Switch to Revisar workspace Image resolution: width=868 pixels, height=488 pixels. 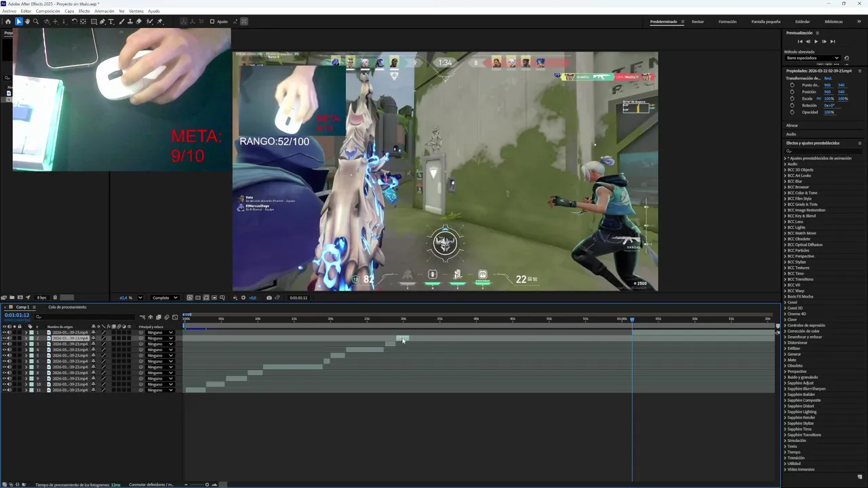(698, 22)
